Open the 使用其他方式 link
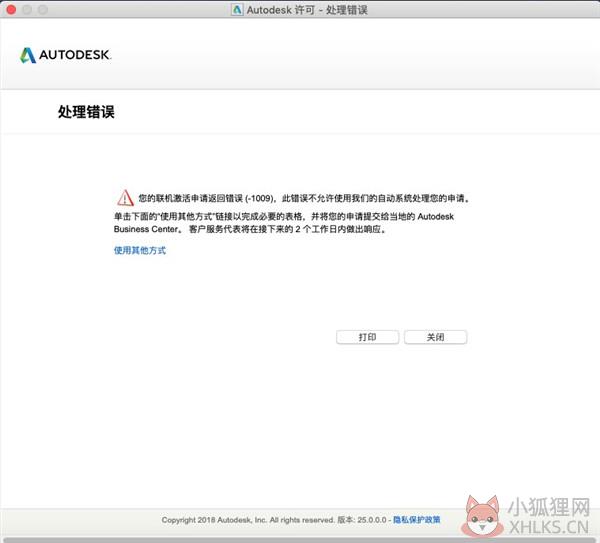Viewport: 600px width, 543px height. 140,250
